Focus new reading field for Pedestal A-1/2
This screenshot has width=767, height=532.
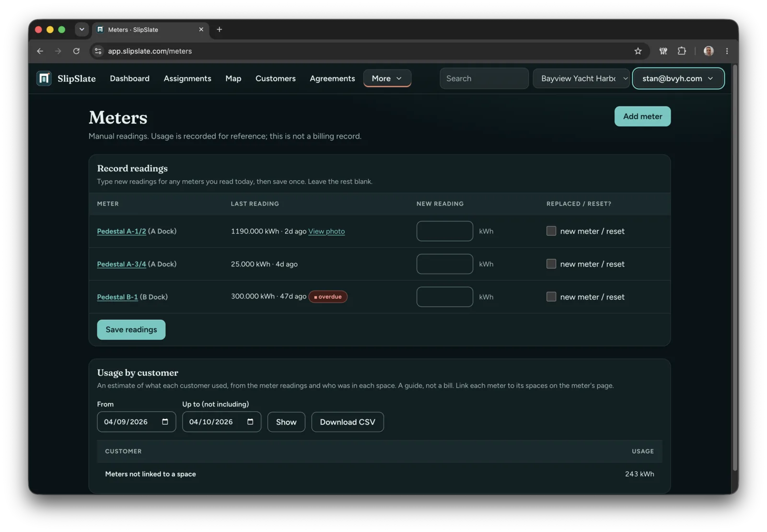coord(445,231)
